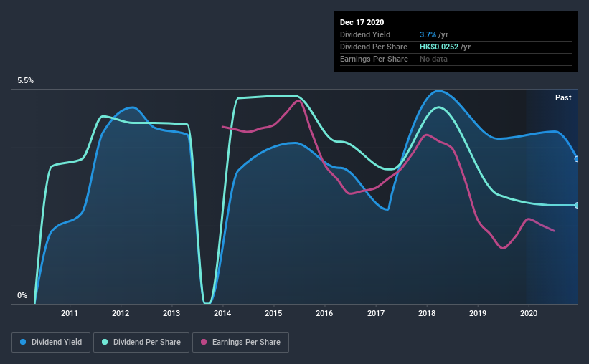Click the 5.5% y-axis label

pos(25,81)
